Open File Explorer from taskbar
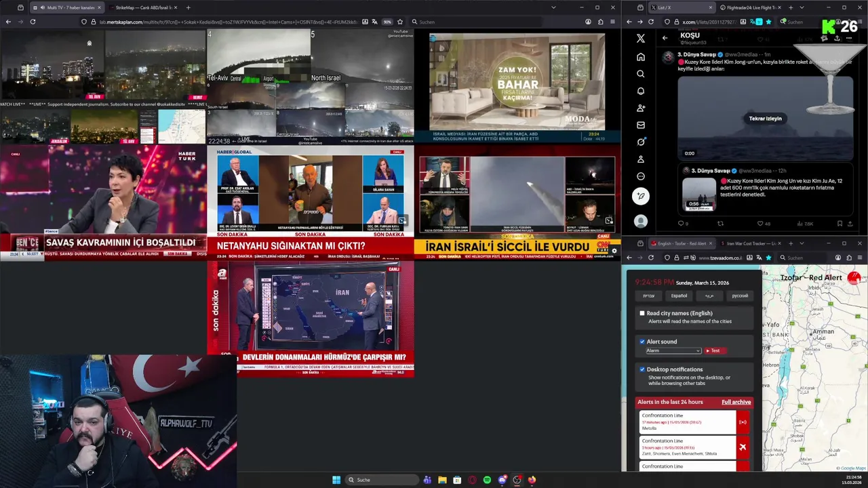This screenshot has height=488, width=868. tap(442, 480)
